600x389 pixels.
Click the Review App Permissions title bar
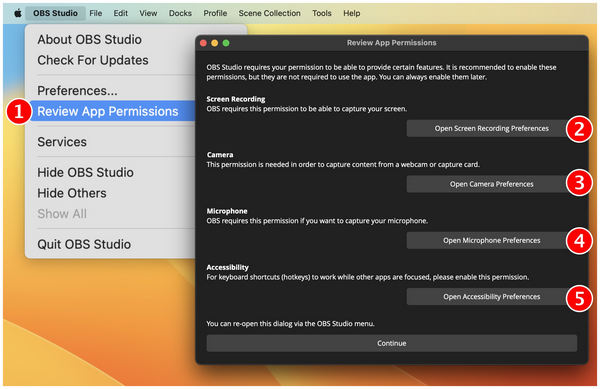[x=392, y=43]
